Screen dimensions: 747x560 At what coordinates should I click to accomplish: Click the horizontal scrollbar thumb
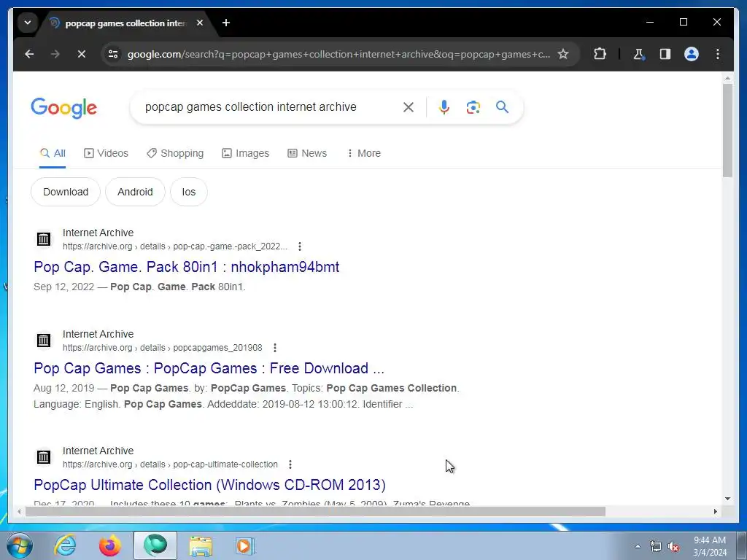[x=315, y=511]
